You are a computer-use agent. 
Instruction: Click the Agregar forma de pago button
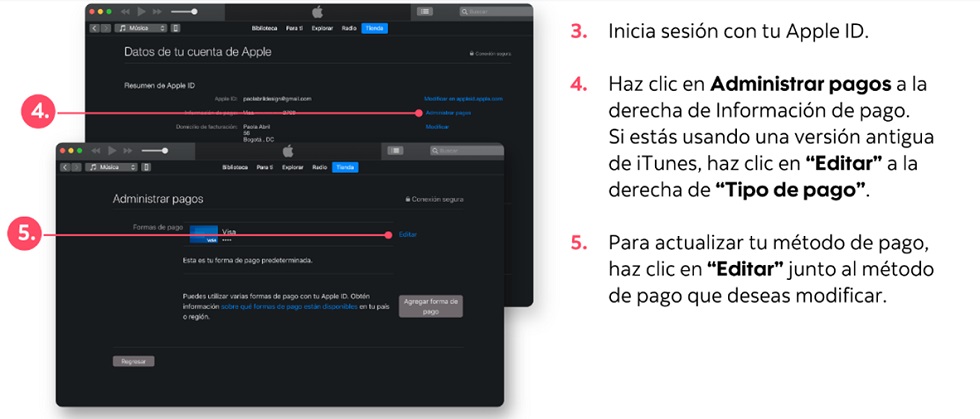[x=431, y=306]
